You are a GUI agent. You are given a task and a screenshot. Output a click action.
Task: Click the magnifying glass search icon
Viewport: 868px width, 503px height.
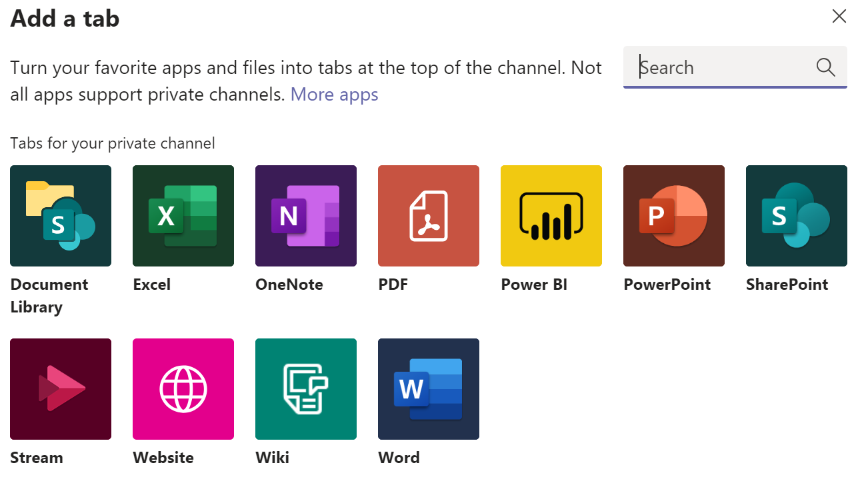(x=825, y=67)
